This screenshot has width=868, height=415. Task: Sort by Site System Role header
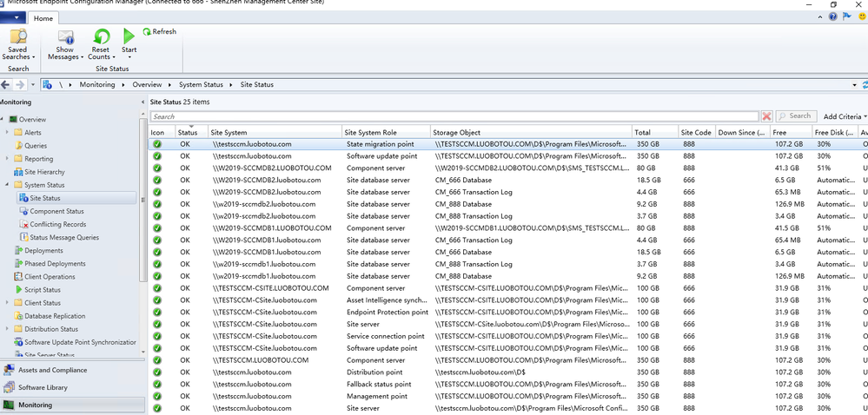(386, 132)
